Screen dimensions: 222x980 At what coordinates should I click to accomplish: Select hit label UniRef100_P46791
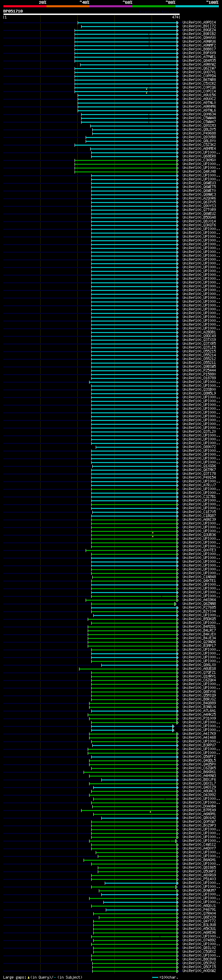pyautogui.click(x=199, y=910)
